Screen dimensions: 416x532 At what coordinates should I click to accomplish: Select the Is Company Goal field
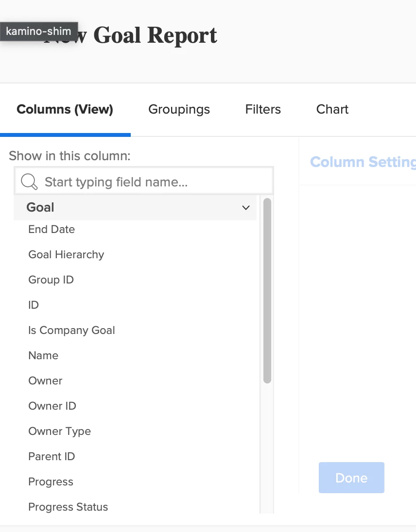(x=71, y=331)
